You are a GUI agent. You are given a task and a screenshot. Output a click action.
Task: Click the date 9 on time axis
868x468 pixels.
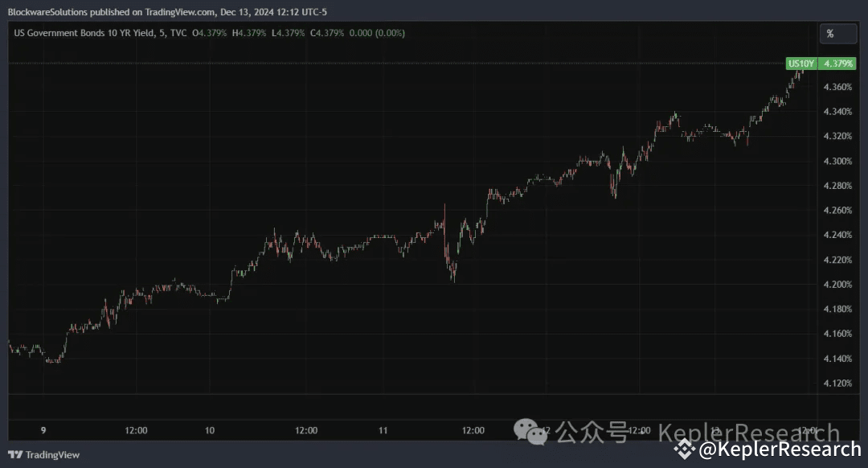[43, 430]
